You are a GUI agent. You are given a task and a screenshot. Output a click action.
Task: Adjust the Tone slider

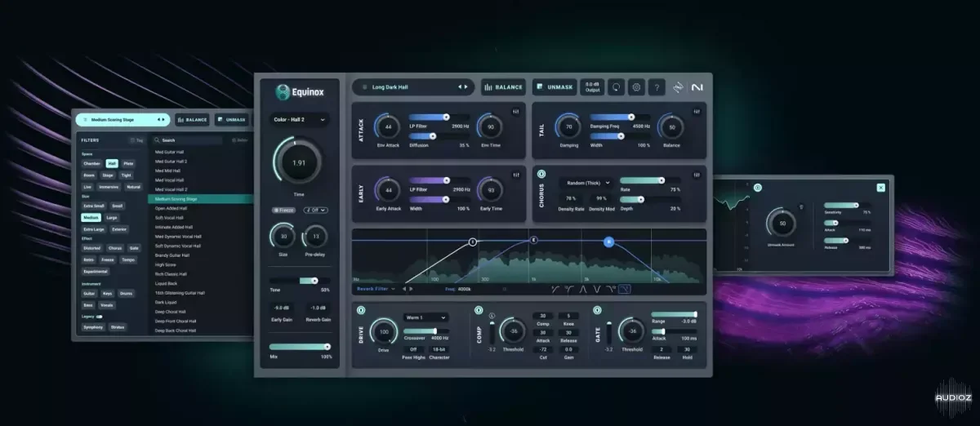coord(300,281)
